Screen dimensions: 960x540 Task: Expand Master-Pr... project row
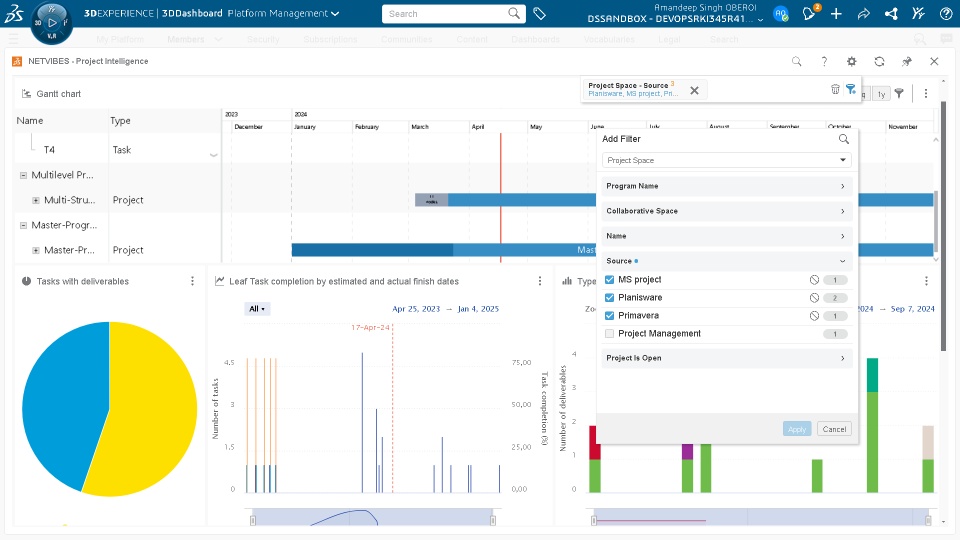tap(36, 250)
